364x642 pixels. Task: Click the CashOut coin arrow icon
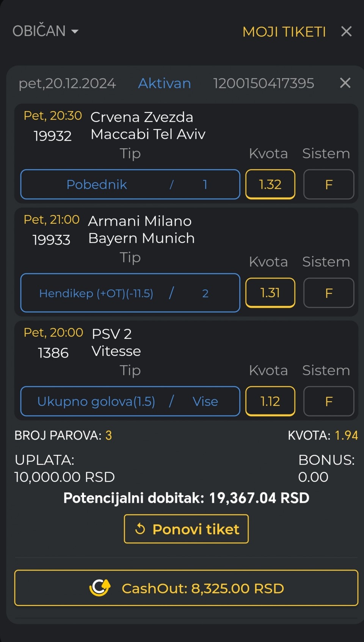click(100, 588)
